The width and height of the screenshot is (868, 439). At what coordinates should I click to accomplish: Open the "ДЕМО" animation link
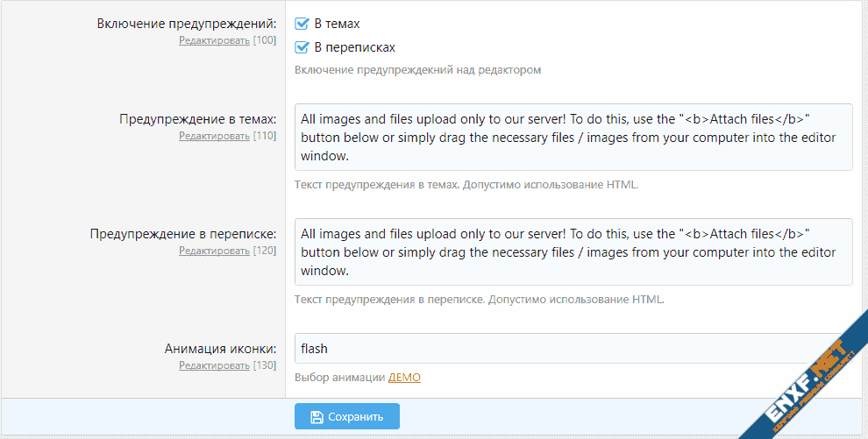pyautogui.click(x=404, y=378)
